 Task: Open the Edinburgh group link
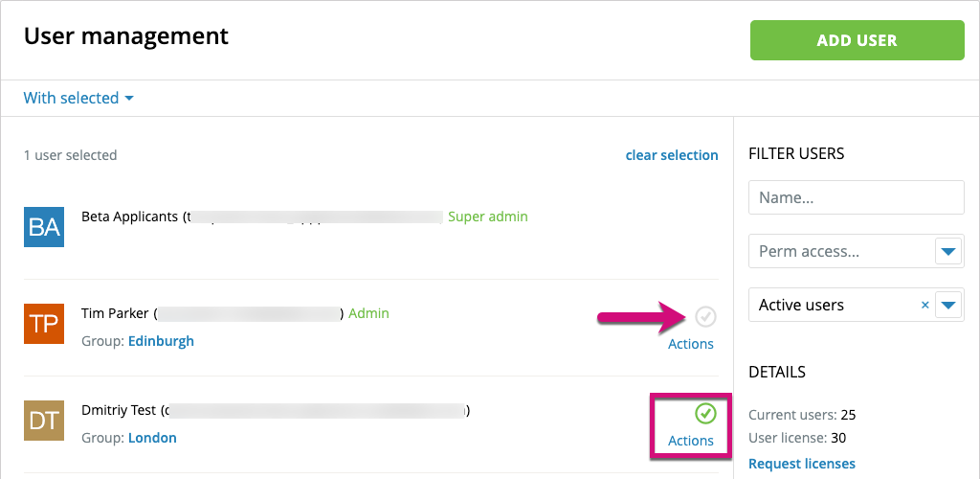tap(161, 341)
